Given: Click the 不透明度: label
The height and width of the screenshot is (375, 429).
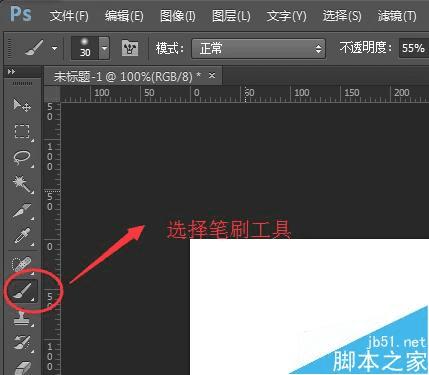Looking at the screenshot, I should [x=366, y=48].
